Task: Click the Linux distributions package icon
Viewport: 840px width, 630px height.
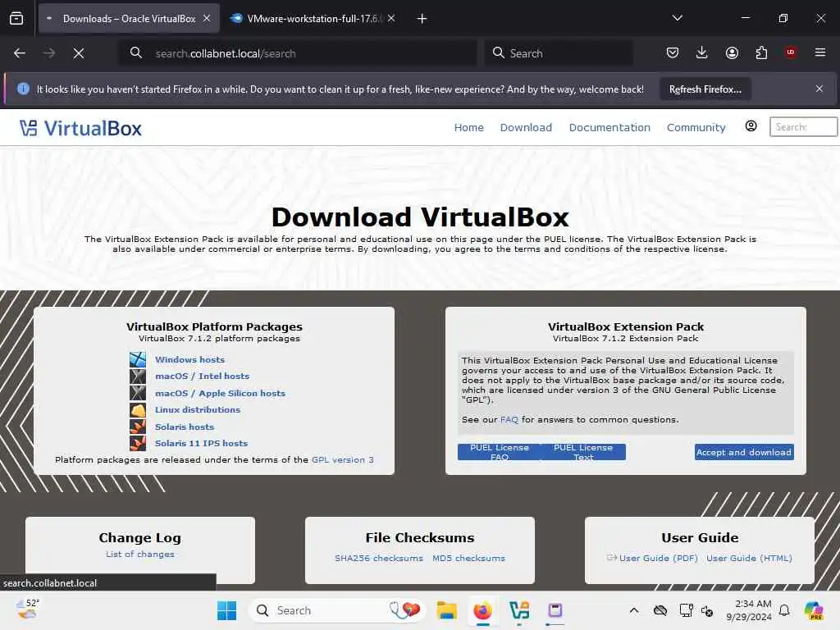Action: click(138, 410)
